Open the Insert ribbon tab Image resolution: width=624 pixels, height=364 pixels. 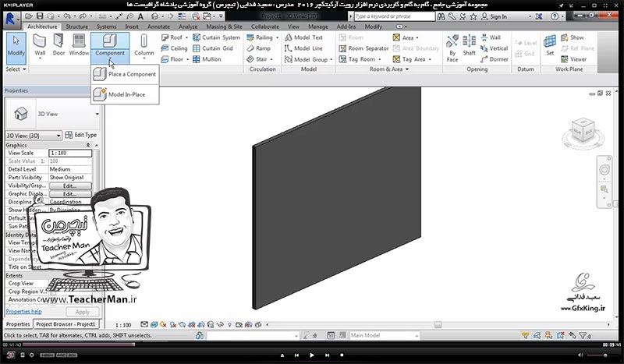click(132, 27)
